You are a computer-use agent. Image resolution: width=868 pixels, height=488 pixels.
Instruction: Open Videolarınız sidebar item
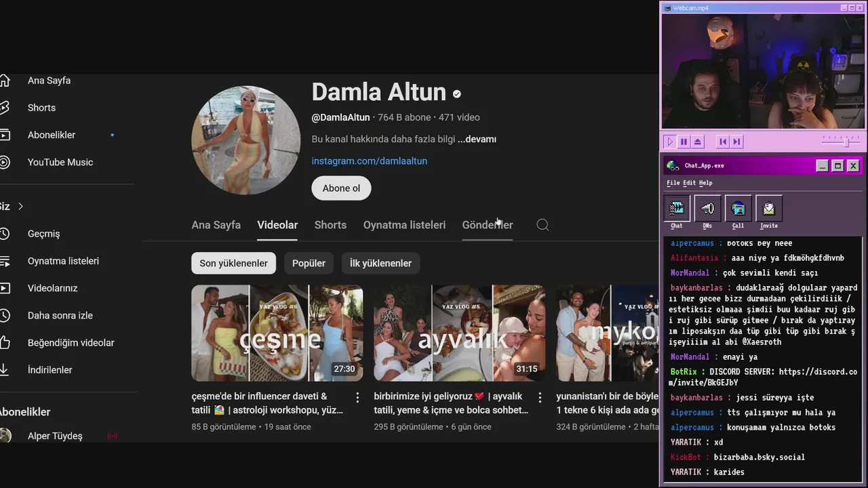tap(52, 288)
